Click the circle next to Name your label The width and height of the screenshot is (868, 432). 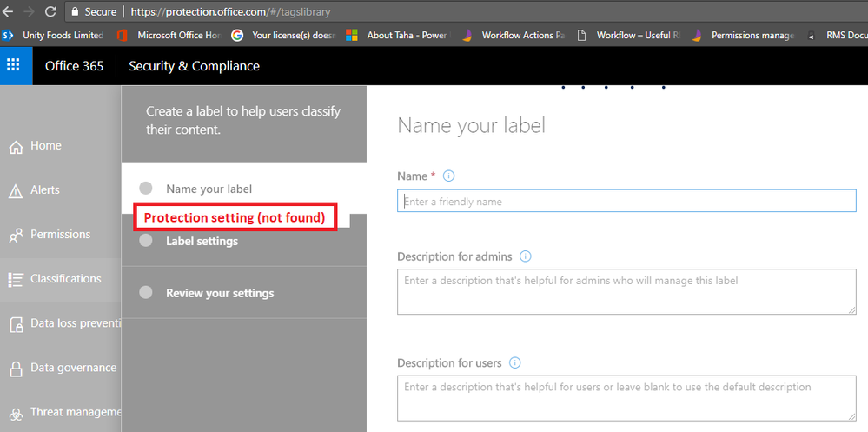146,189
